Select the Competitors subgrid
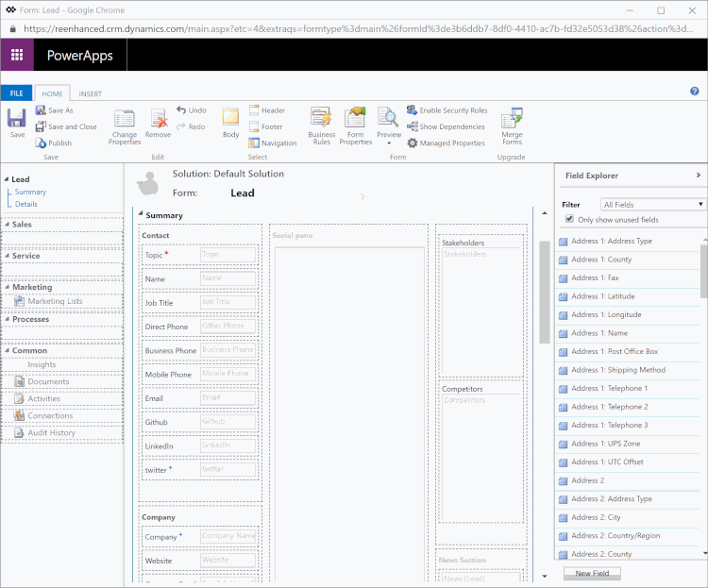Viewport: 708px width, 588px height. [480, 452]
